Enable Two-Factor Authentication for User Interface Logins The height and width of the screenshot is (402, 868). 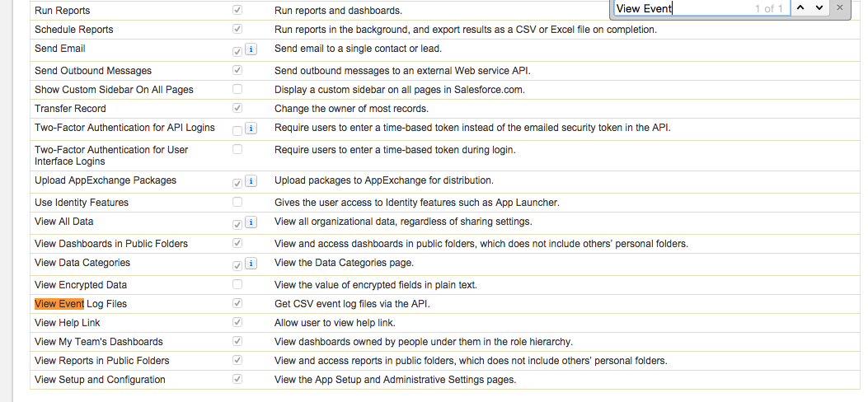point(237,150)
